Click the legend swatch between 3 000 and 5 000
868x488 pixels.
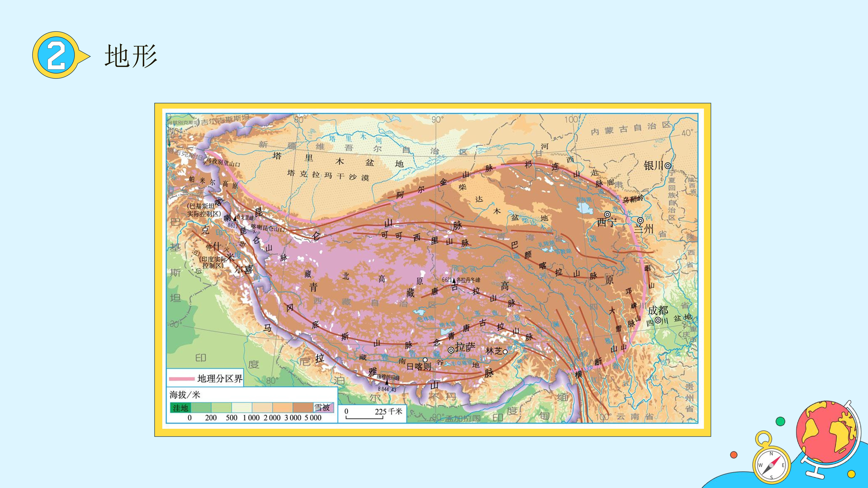coord(303,408)
